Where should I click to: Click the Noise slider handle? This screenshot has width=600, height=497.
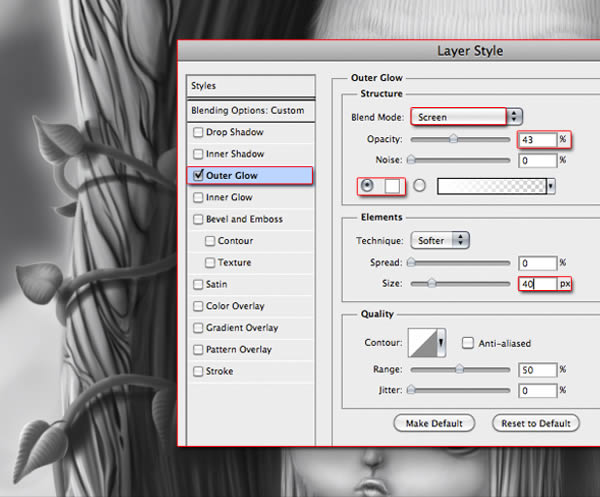[411, 160]
